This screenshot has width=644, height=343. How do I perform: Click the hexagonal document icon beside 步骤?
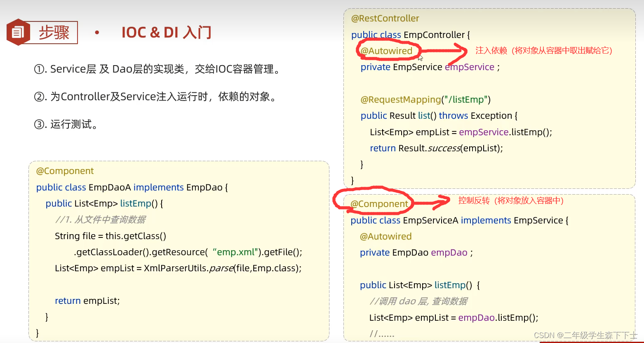click(18, 32)
